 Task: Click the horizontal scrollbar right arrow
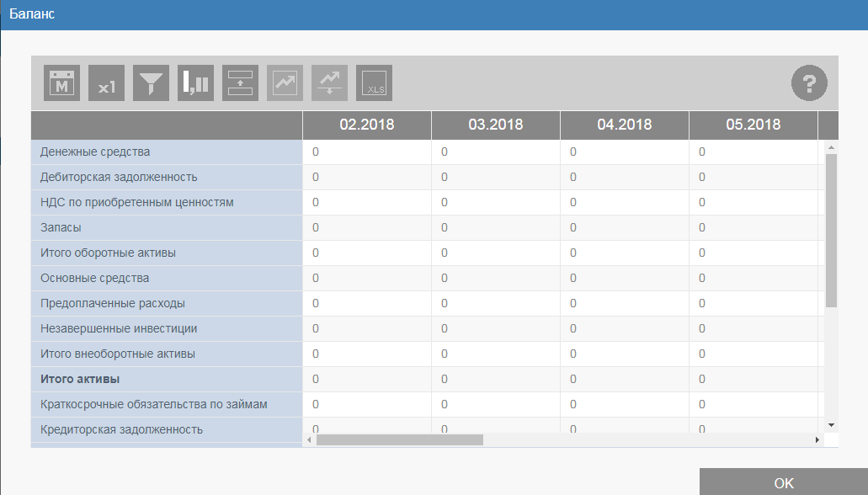[817, 439]
